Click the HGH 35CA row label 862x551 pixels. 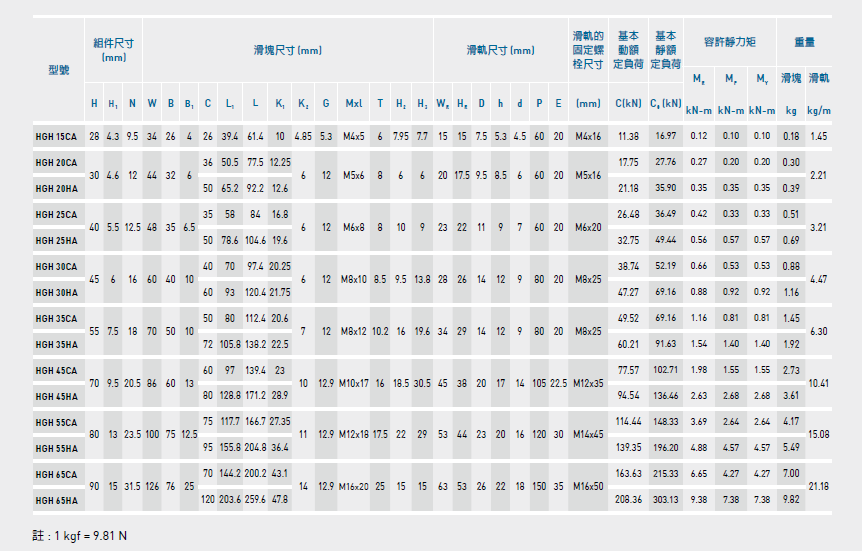(58, 318)
